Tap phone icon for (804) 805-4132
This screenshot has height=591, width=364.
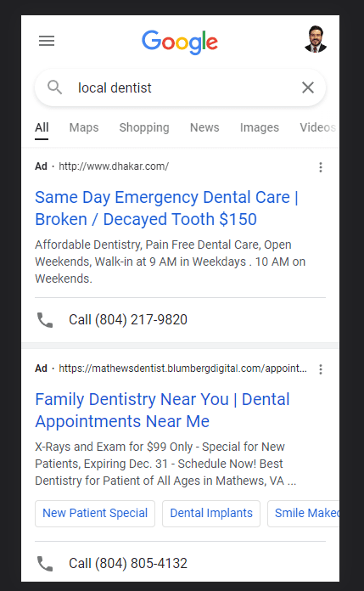pos(45,564)
